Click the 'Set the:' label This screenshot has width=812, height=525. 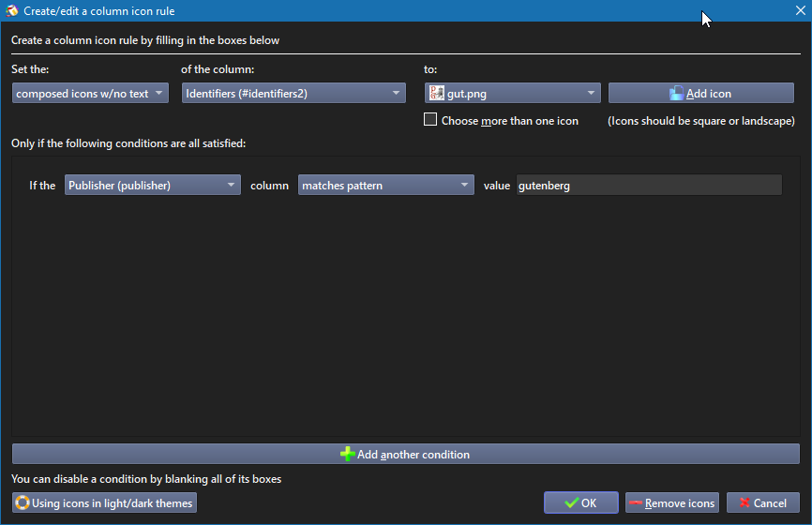(x=30, y=69)
